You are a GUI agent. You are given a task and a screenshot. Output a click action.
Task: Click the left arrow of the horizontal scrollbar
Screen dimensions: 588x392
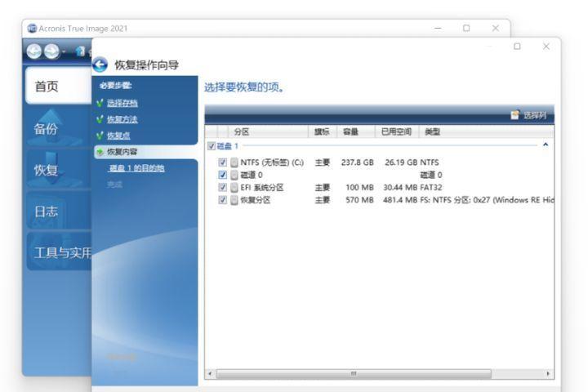pos(210,373)
